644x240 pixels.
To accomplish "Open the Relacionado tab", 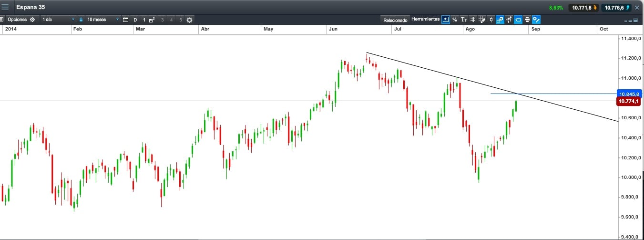I will coord(396,20).
